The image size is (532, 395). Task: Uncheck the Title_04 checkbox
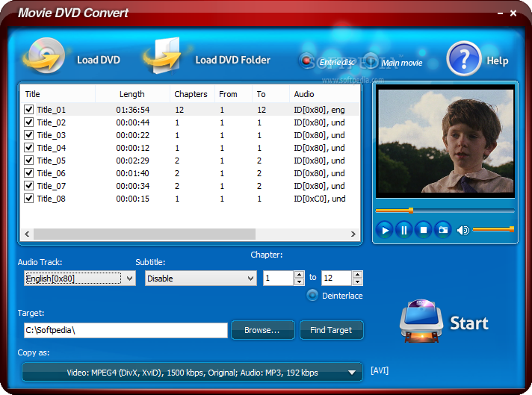click(29, 148)
